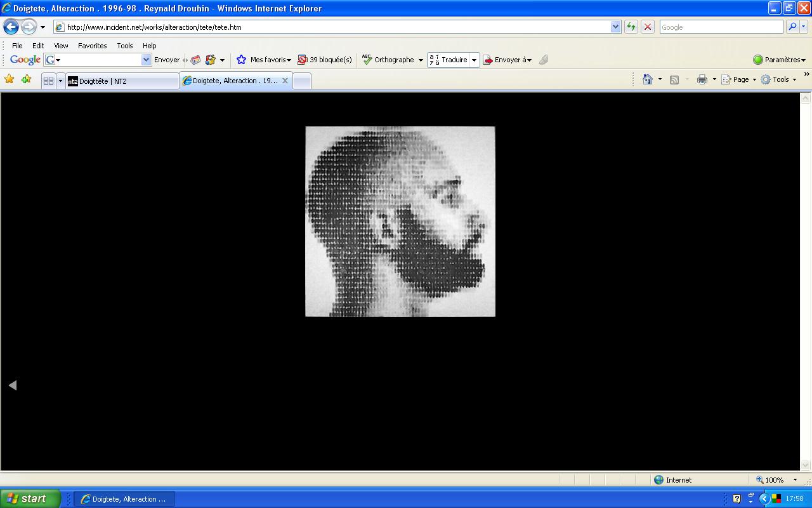Open the Tools menu in menu bar

125,46
